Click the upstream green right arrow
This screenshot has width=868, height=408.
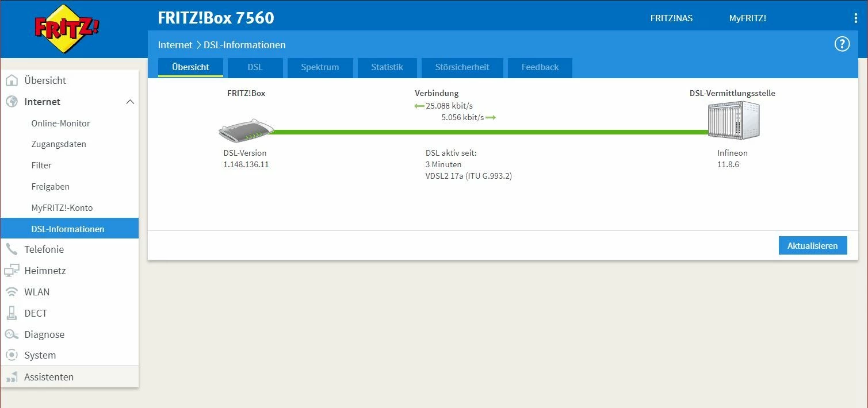[491, 117]
